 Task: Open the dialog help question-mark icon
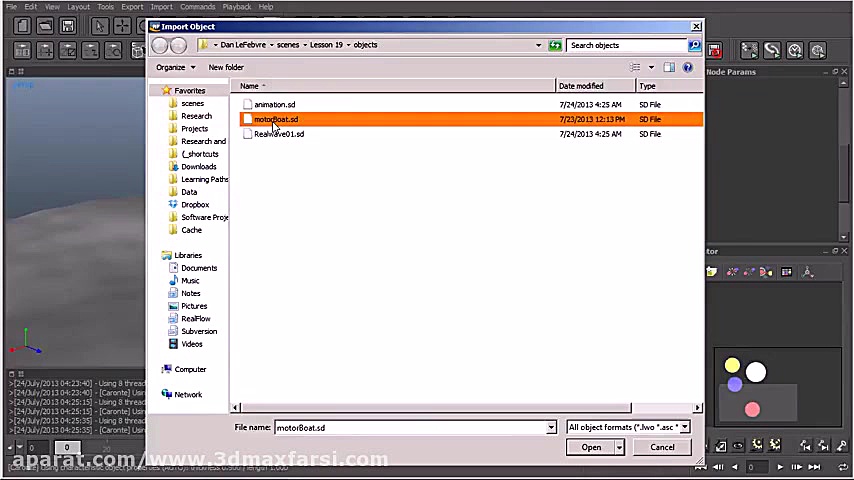click(x=687, y=67)
